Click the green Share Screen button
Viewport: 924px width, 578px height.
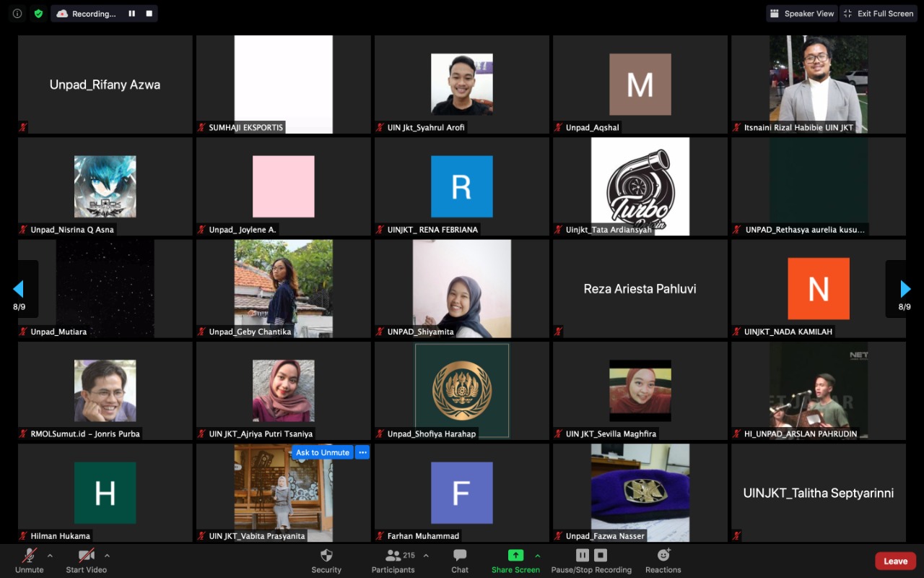click(515, 561)
